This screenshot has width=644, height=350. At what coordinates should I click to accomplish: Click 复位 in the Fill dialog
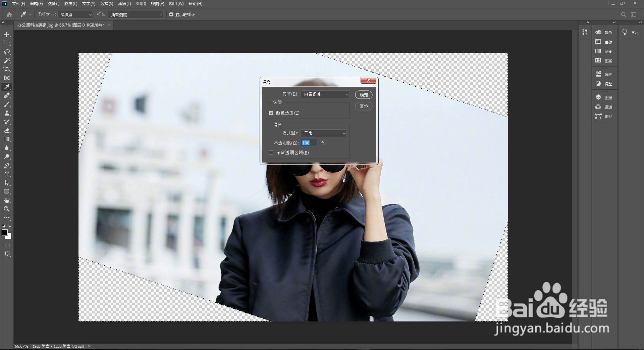pos(364,106)
